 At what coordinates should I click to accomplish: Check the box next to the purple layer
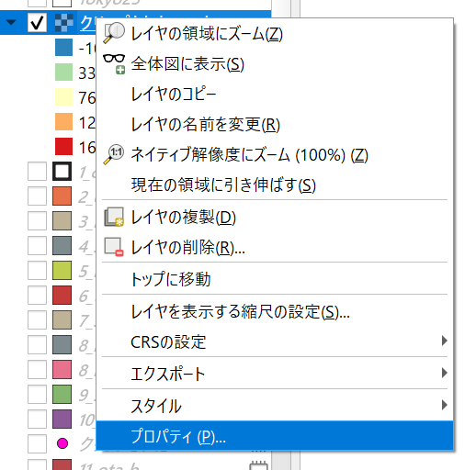coord(37,419)
